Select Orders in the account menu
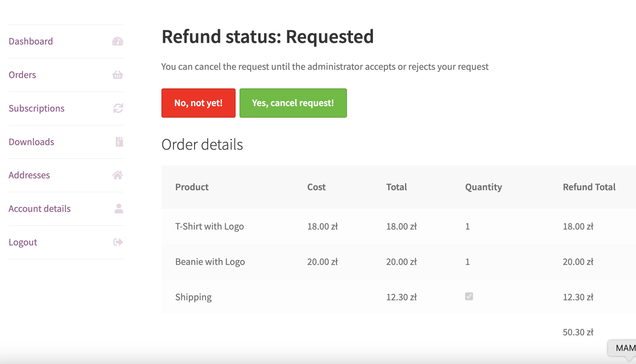Image resolution: width=636 pixels, height=364 pixels. click(x=22, y=74)
